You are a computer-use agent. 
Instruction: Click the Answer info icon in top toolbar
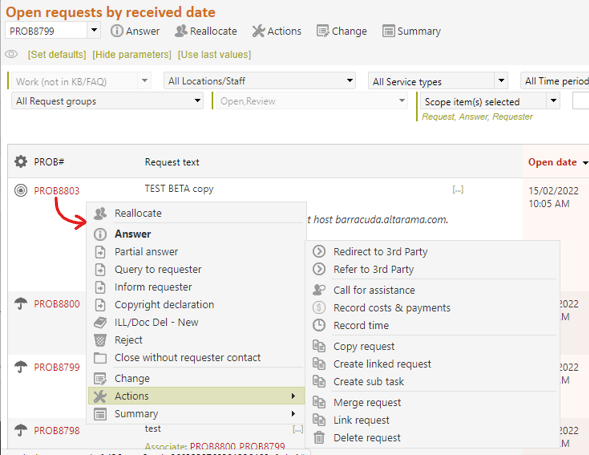point(116,31)
